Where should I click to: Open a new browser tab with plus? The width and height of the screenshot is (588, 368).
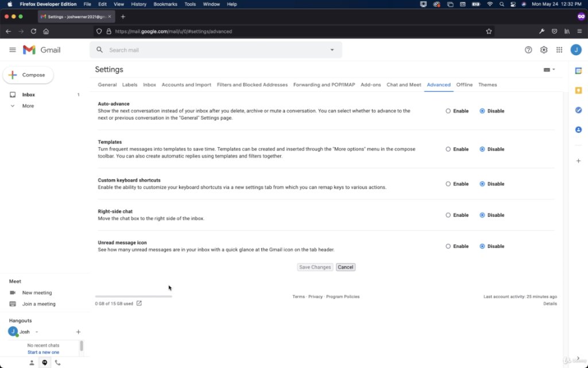123,17
